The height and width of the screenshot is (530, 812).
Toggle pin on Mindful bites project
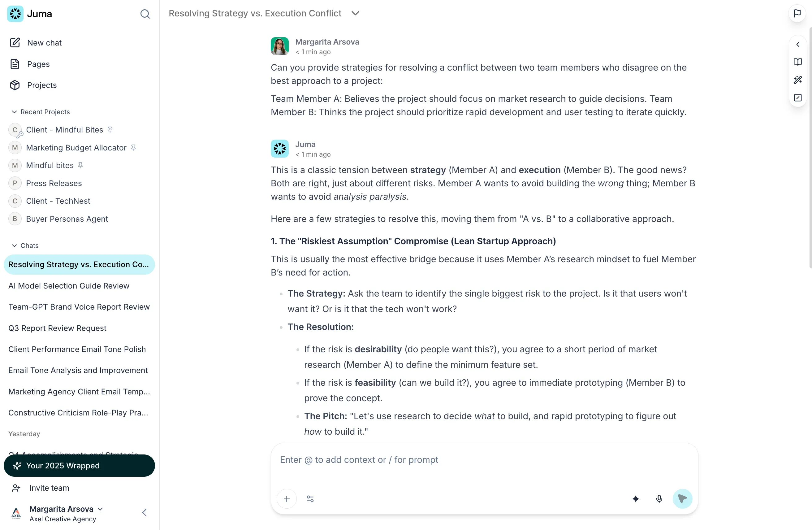pyautogui.click(x=80, y=165)
